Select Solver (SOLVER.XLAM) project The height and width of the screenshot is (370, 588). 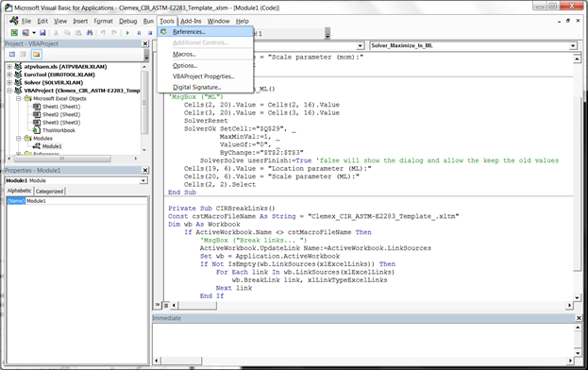click(54, 82)
